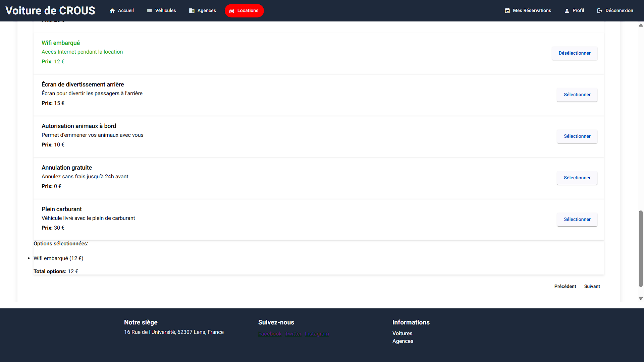The height and width of the screenshot is (362, 644).
Task: Open Voitures link under Informations
Action: tap(402, 334)
